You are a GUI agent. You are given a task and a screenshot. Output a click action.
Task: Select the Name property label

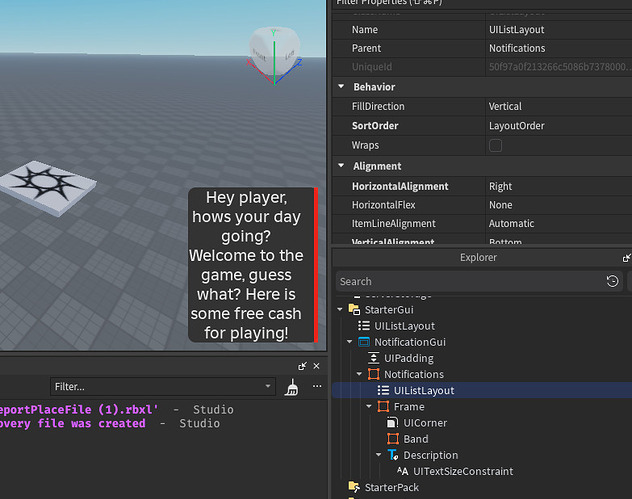pos(365,29)
